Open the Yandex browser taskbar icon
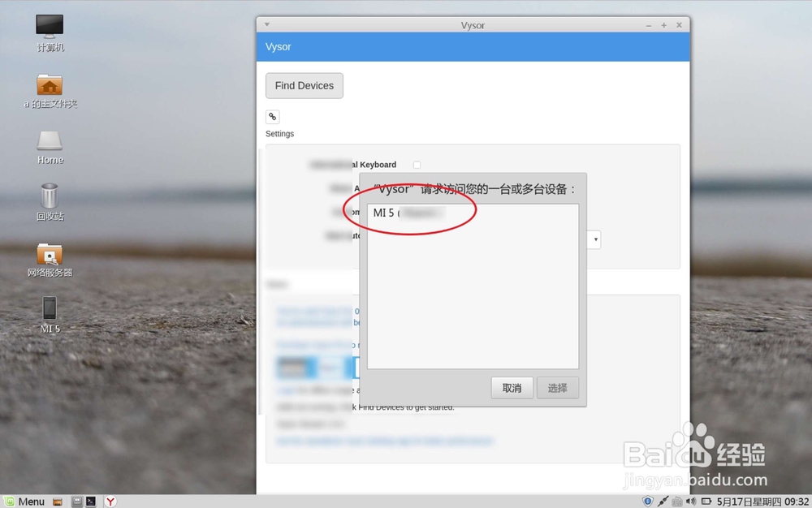 [x=110, y=502]
